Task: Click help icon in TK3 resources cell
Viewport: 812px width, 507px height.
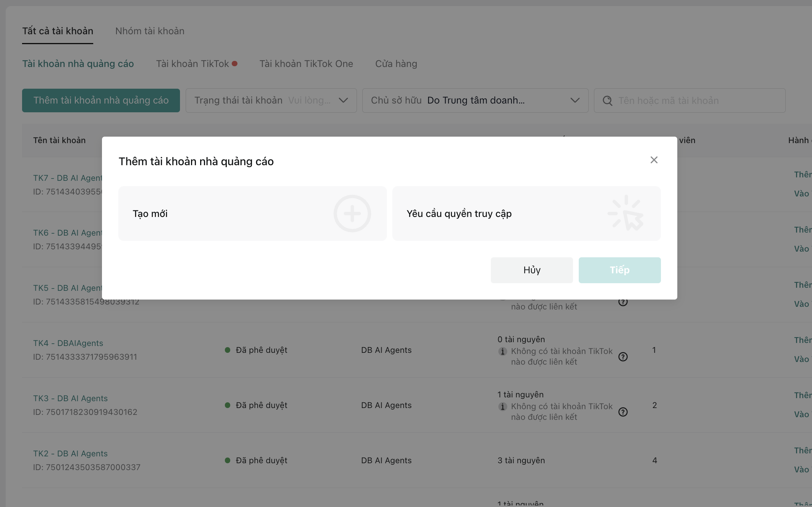Action: pyautogui.click(x=623, y=412)
